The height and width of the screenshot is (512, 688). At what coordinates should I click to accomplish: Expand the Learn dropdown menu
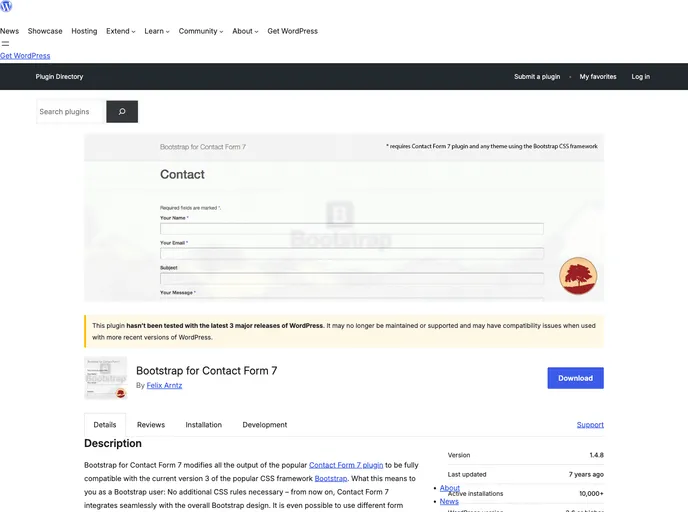click(x=157, y=31)
